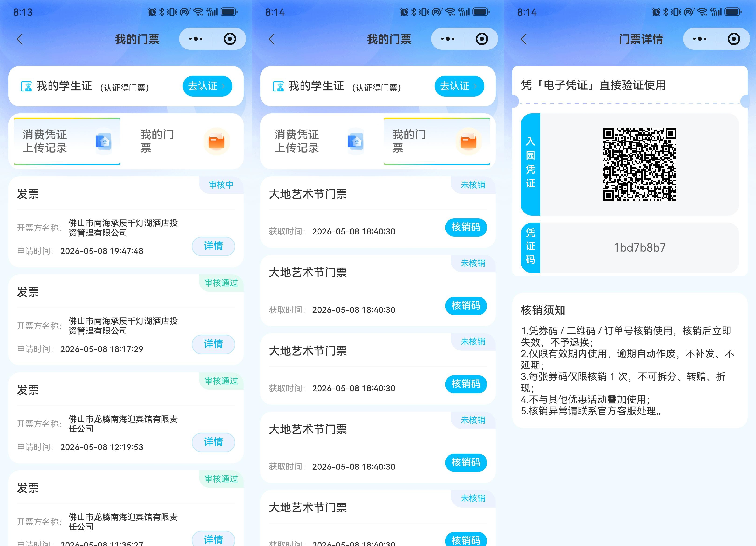This screenshot has width=756, height=546.
Task: Tap the entry QR code on 门票详情
Action: (640, 165)
